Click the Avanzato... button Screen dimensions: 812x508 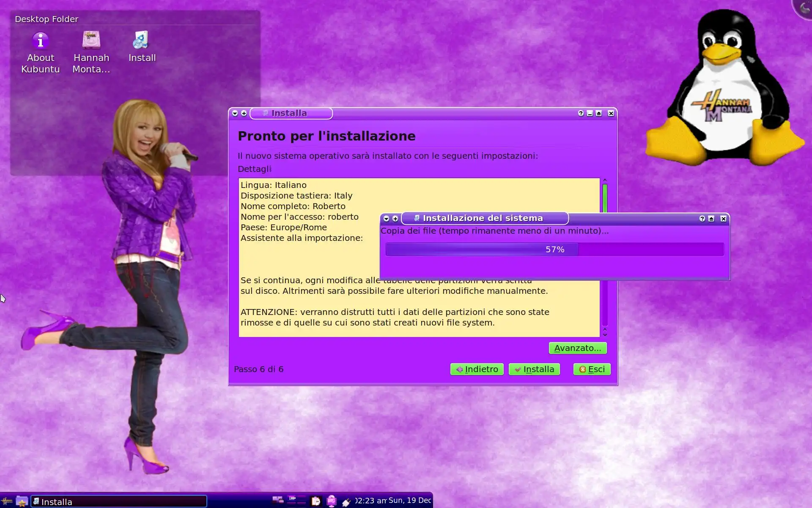[x=577, y=348]
